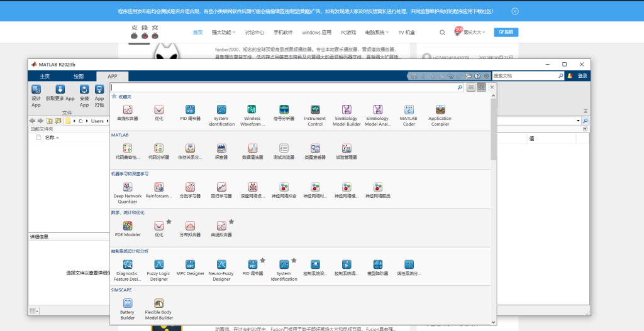
Task: Click the 投稿 button
Action: 506,33
